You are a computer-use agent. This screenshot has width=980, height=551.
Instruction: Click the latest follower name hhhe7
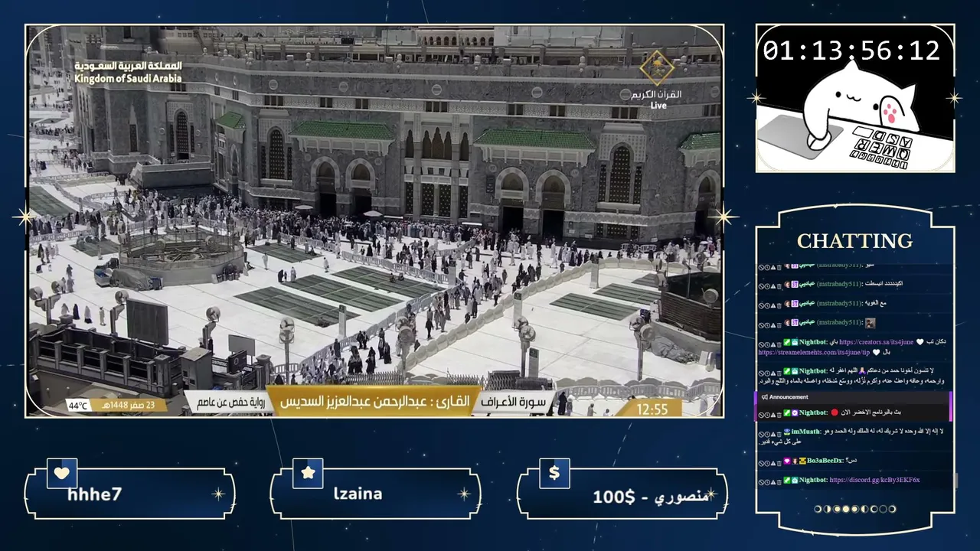pos(95,494)
